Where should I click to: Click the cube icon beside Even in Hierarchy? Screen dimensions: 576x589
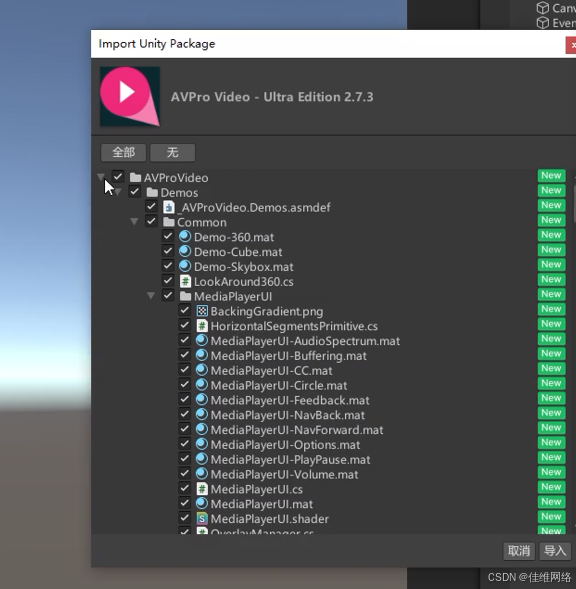pos(543,23)
